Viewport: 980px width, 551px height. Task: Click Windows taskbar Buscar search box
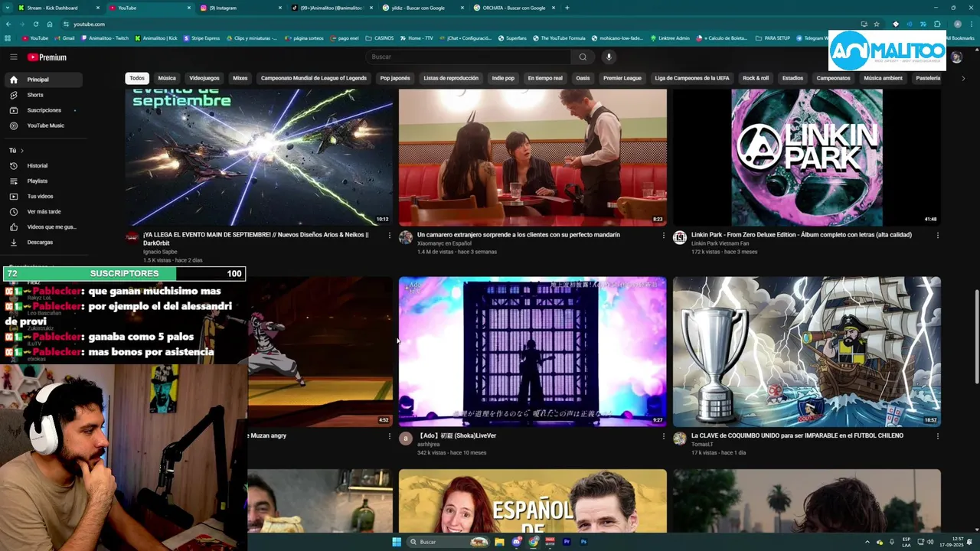coord(448,542)
